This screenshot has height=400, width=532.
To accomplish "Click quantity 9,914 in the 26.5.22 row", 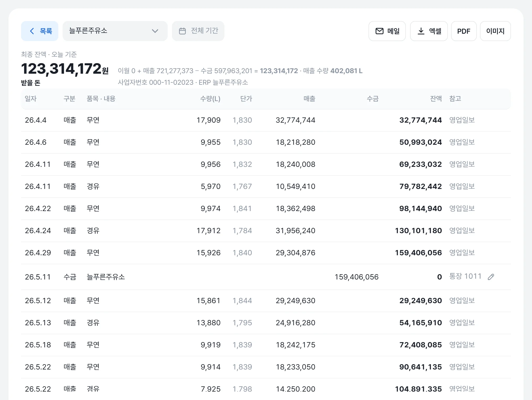I will (211, 367).
